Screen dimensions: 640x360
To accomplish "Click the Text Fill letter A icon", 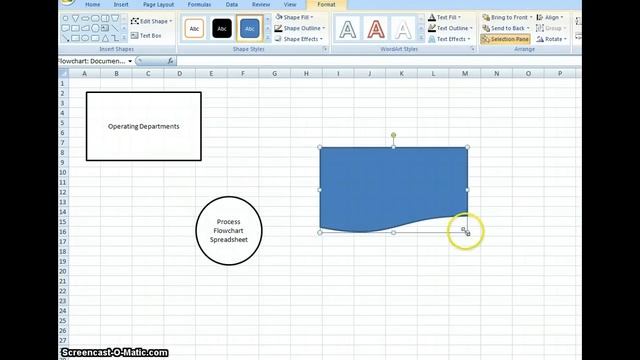I will [x=432, y=17].
